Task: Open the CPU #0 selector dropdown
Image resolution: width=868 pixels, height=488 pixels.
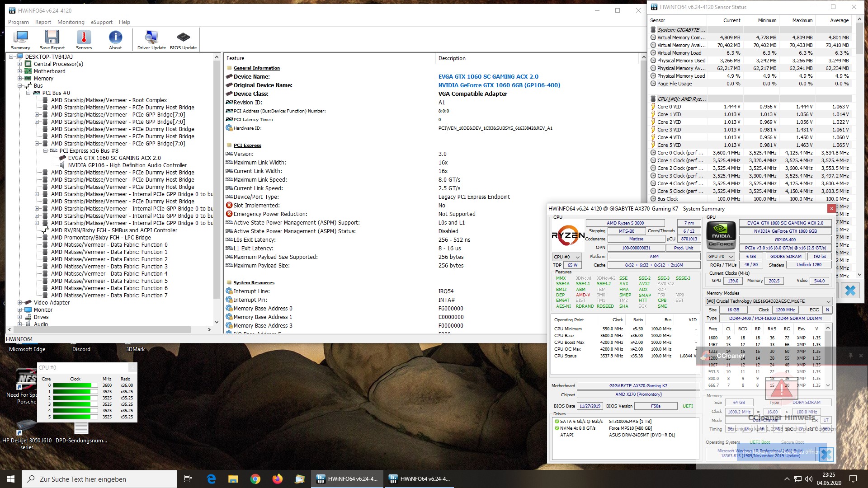Action: pos(567,257)
